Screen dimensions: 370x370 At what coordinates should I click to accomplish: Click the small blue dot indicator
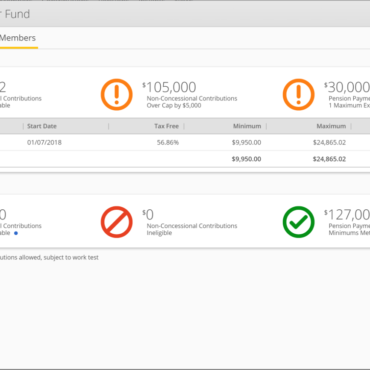(16, 233)
